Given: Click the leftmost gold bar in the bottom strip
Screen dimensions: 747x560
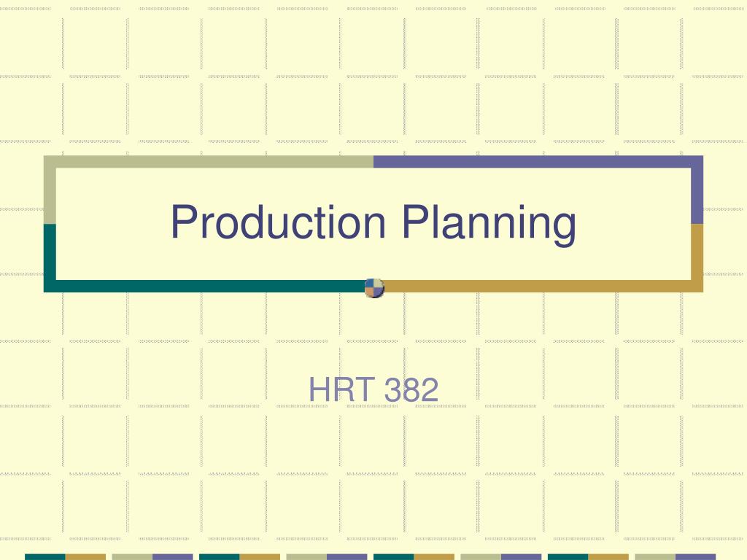Looking at the screenshot, I should 85,556.
